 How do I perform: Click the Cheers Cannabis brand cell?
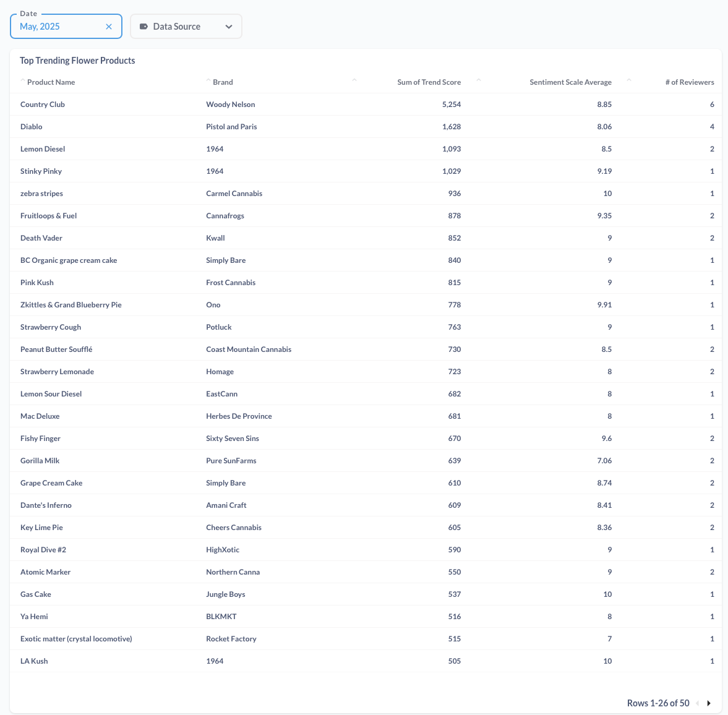coord(234,528)
